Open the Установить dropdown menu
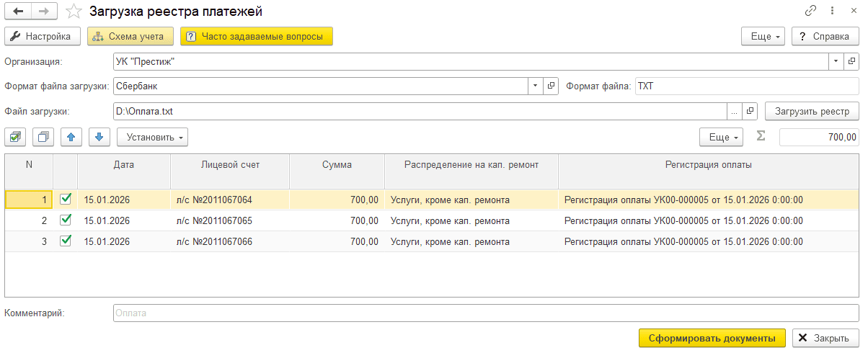 pos(152,136)
